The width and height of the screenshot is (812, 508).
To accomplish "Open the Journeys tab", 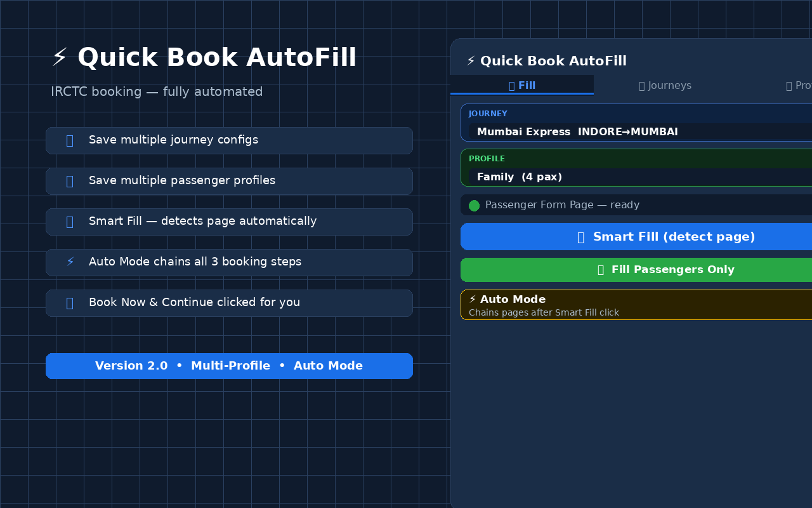I will coord(665,85).
